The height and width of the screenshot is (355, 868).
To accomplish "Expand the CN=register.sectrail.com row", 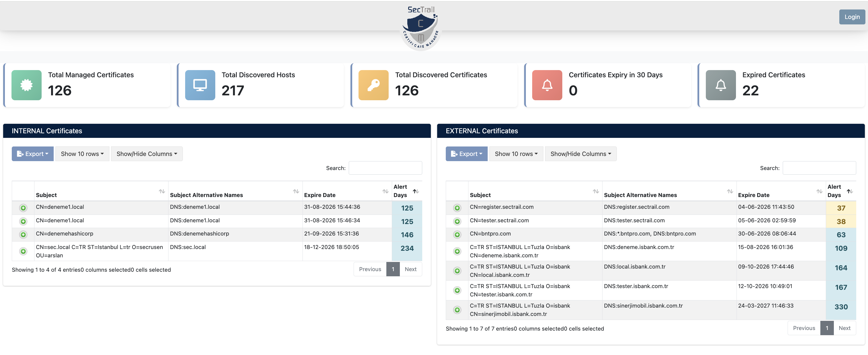I will [x=457, y=208].
